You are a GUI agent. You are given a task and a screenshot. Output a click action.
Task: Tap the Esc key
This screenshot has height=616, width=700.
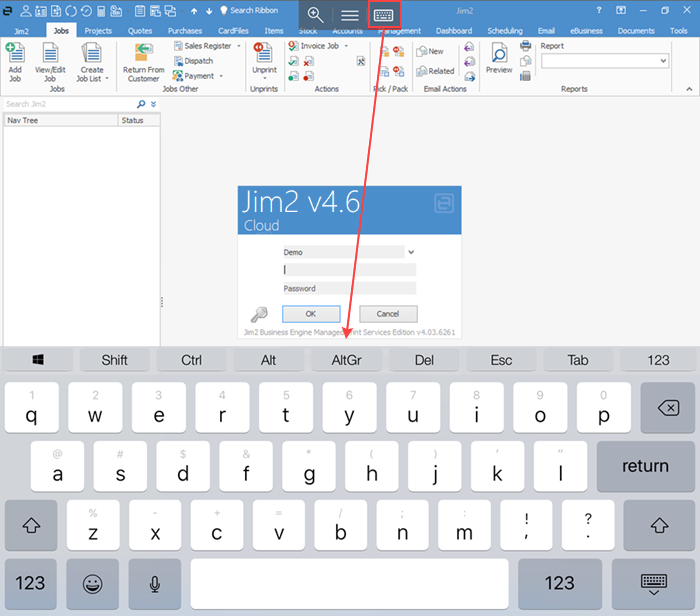[x=501, y=360]
